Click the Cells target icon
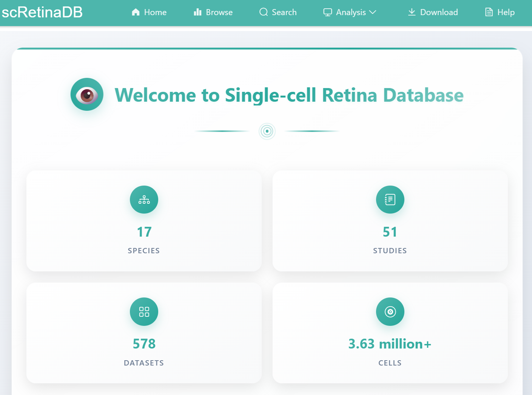 point(390,312)
